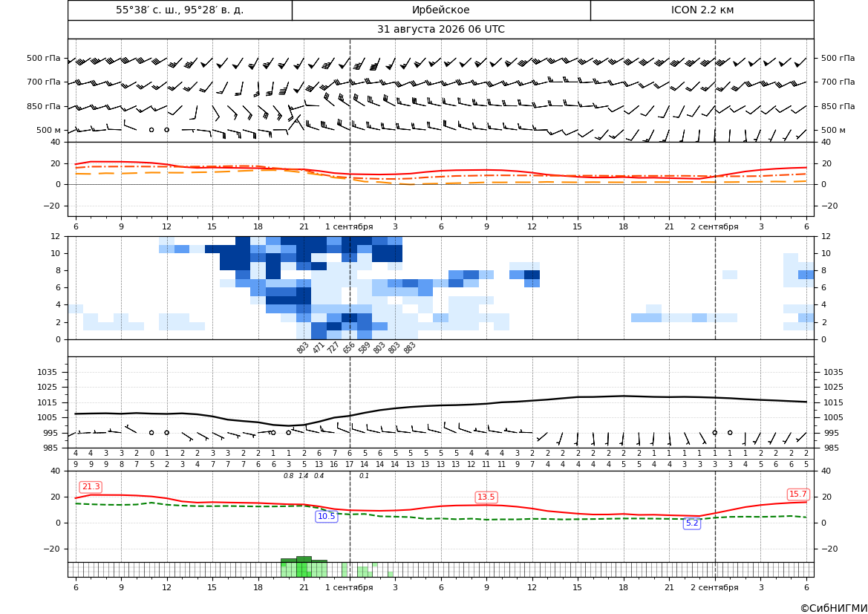Select the 883 cloud base height value
The image size is (868, 614).
(409, 347)
